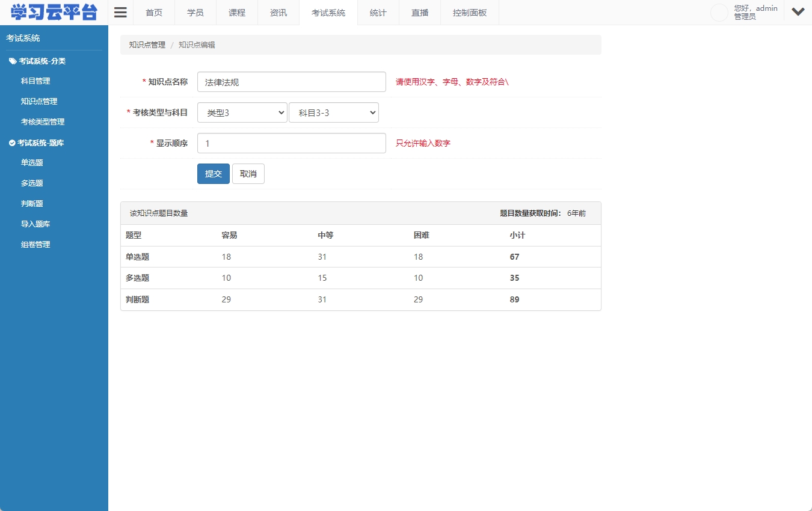Image resolution: width=812 pixels, height=511 pixels.
Task: Click the 知识点名称 input field
Action: pos(291,81)
